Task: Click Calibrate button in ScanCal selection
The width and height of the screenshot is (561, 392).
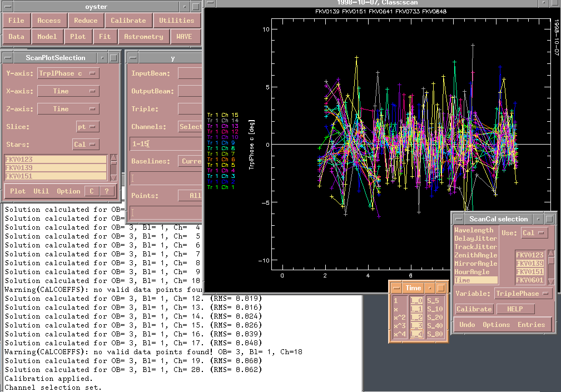Action: pyautogui.click(x=474, y=309)
